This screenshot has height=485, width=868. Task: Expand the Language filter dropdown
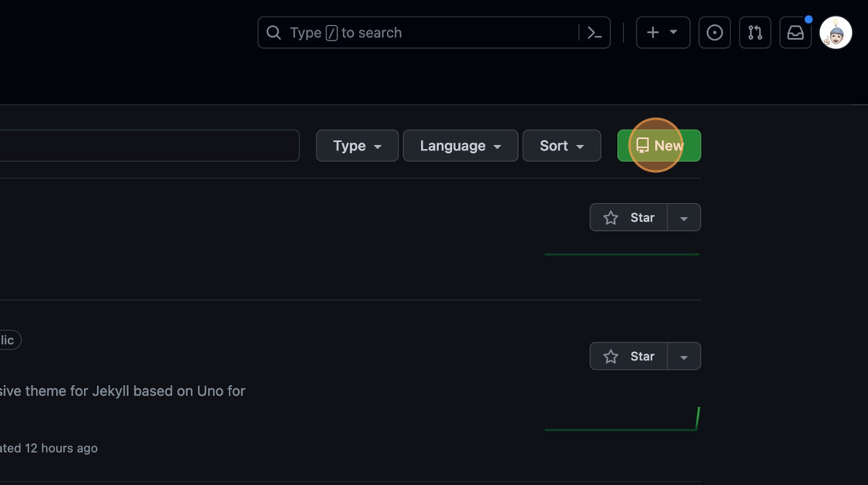tap(460, 146)
